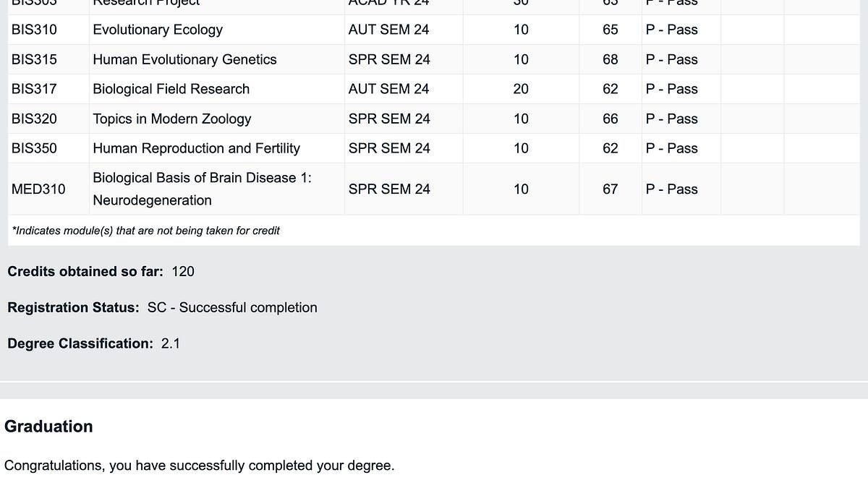Select the 20 credits value for BIS317
The image size is (868, 488).
(521, 89)
